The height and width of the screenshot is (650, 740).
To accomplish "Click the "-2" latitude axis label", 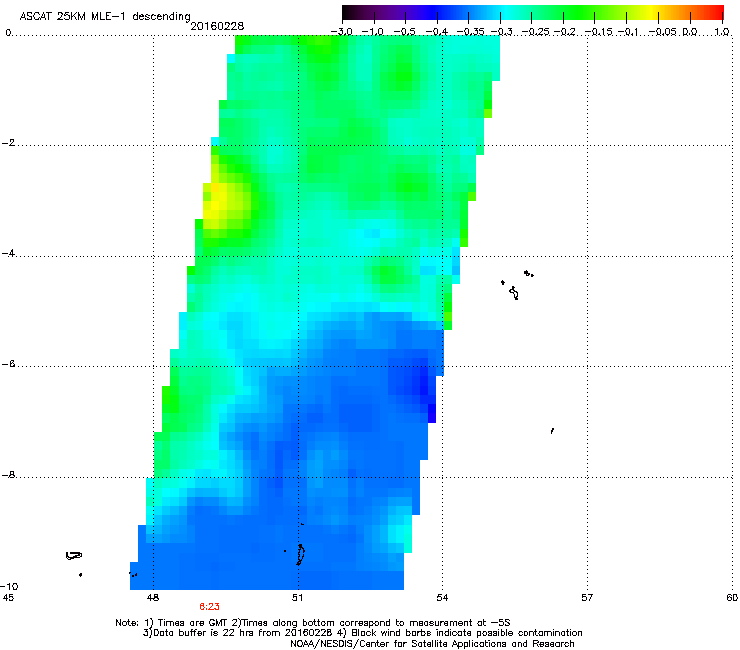I will [x=8, y=143].
